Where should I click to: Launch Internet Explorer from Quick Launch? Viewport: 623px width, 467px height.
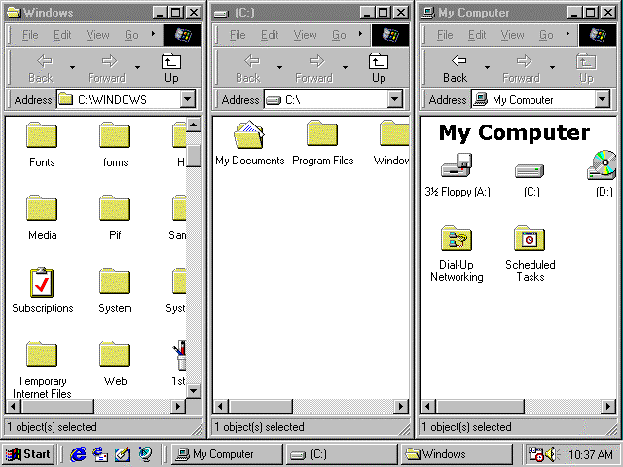[x=78, y=454]
